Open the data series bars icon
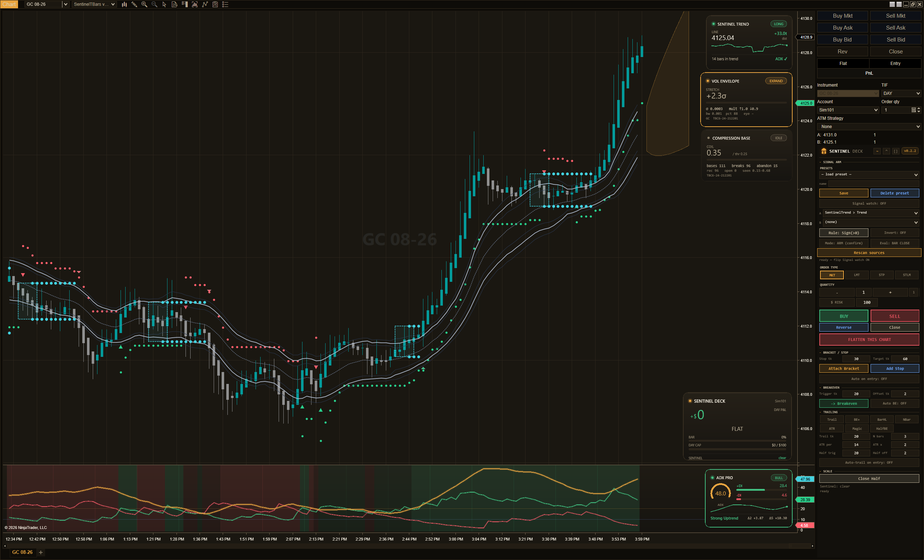The width and height of the screenshot is (924, 560). pyautogui.click(x=195, y=4)
